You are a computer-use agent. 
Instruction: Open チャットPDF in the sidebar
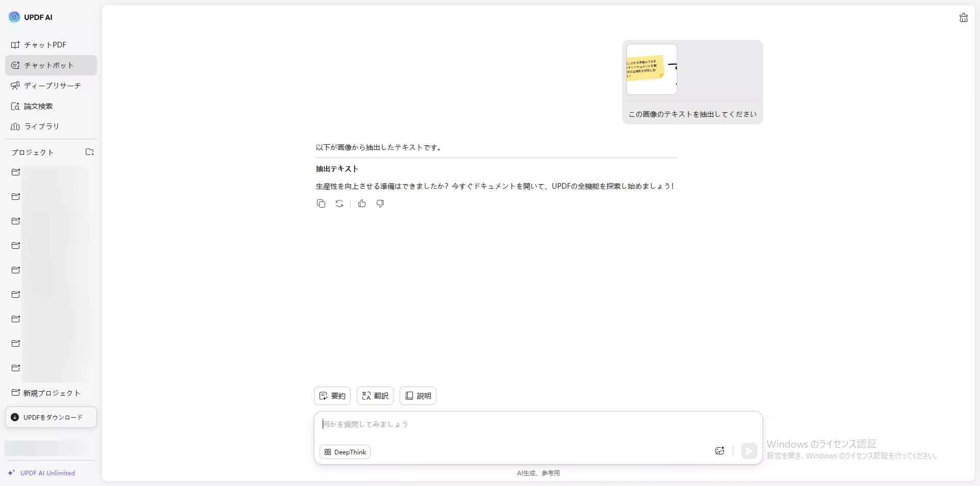pyautogui.click(x=51, y=45)
